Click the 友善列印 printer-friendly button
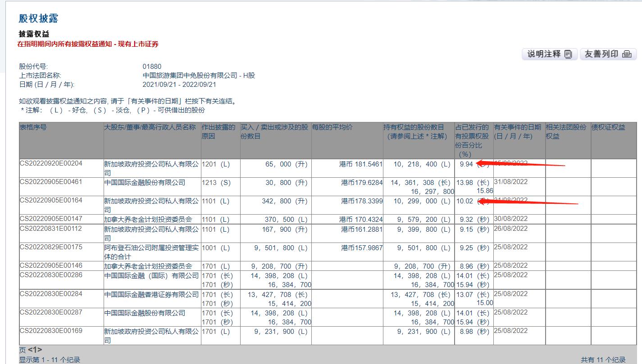The width and height of the screenshot is (642, 364). [x=608, y=54]
